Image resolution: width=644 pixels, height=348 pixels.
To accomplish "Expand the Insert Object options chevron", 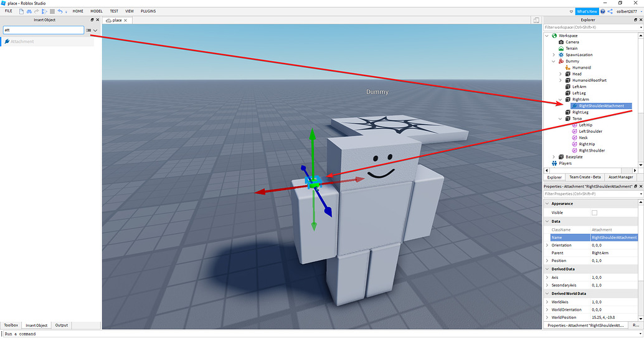I will pyautogui.click(x=95, y=30).
